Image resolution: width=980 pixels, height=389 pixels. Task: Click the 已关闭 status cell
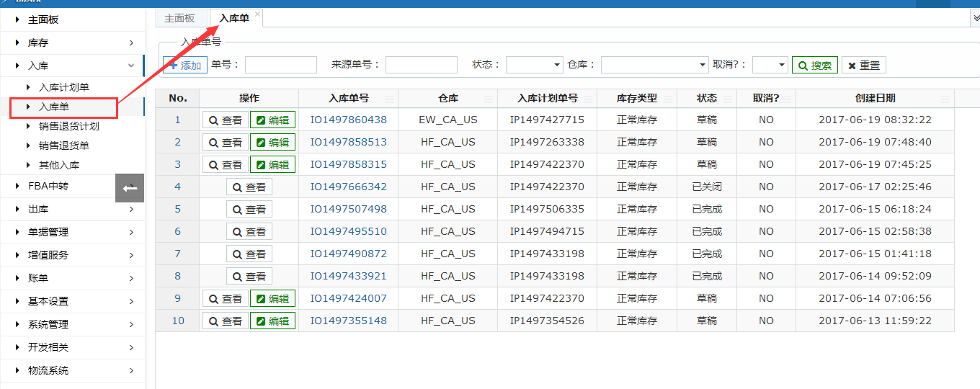click(707, 187)
